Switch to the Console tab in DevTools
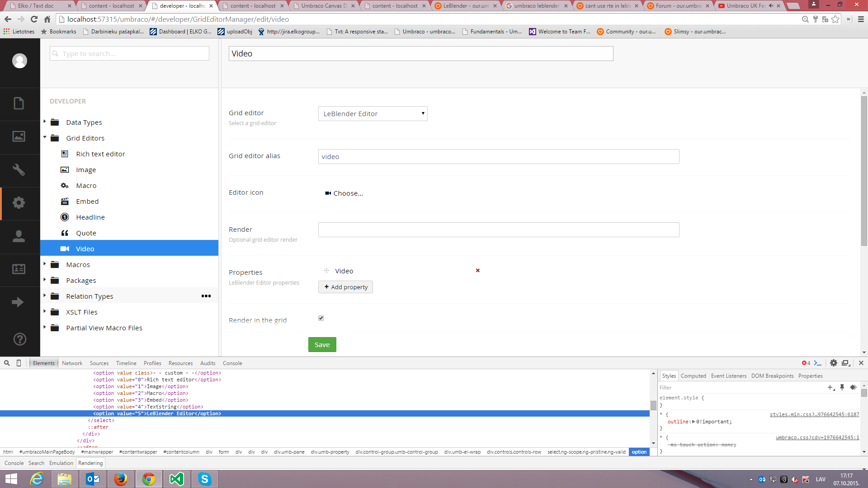Viewport: 868px width, 488px height. tap(232, 363)
